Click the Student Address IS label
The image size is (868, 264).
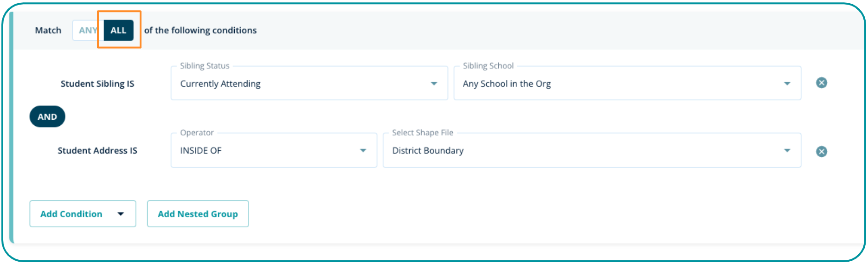97,151
